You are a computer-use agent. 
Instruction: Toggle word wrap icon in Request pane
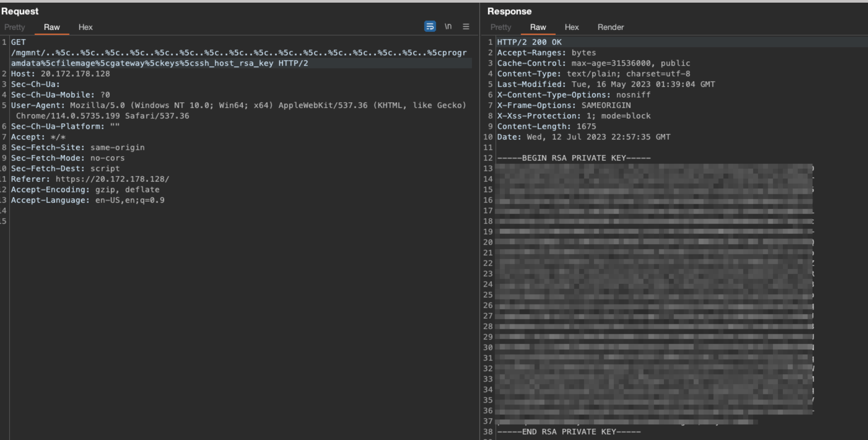tap(430, 26)
